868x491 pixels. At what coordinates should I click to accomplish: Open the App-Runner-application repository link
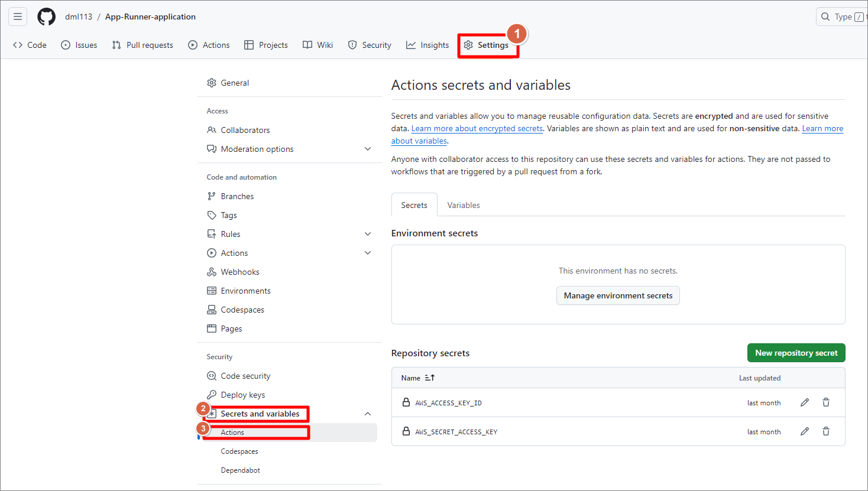(150, 17)
